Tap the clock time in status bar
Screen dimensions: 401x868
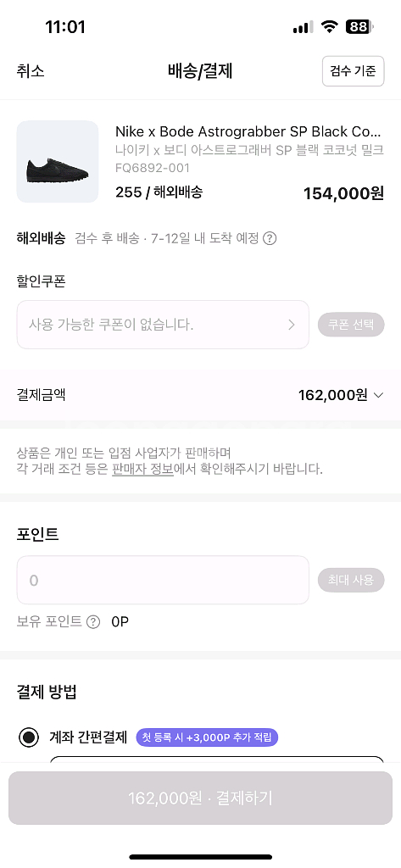point(65,26)
